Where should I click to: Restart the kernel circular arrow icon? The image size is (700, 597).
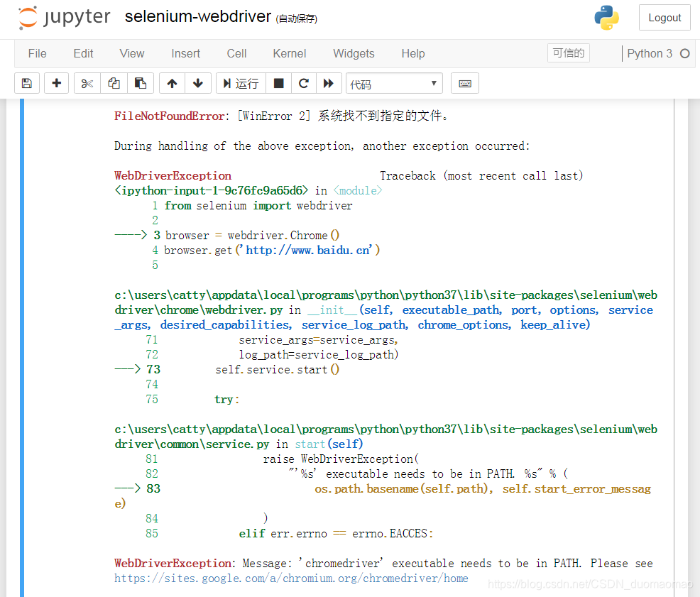pyautogui.click(x=304, y=83)
